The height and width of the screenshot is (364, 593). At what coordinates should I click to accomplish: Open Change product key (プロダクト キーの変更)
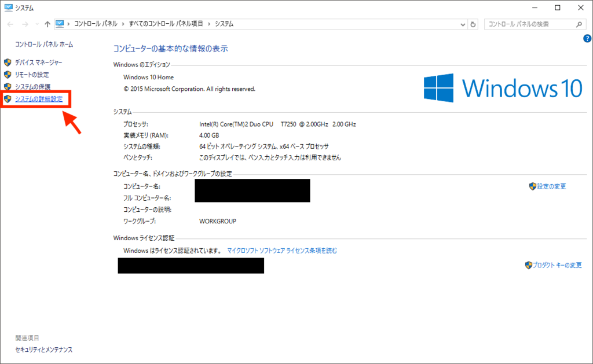pyautogui.click(x=557, y=266)
